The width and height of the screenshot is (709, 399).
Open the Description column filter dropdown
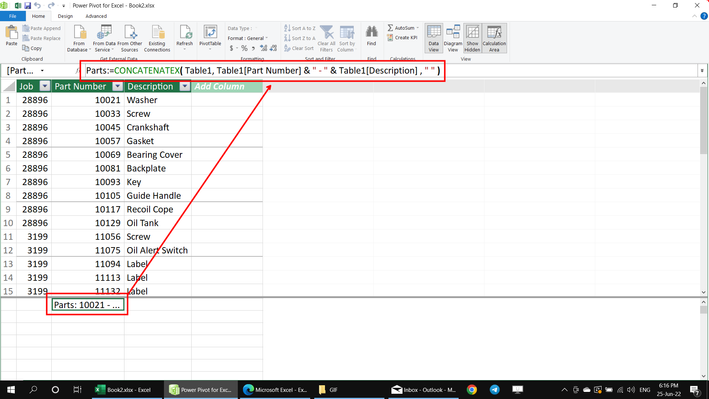tap(184, 86)
